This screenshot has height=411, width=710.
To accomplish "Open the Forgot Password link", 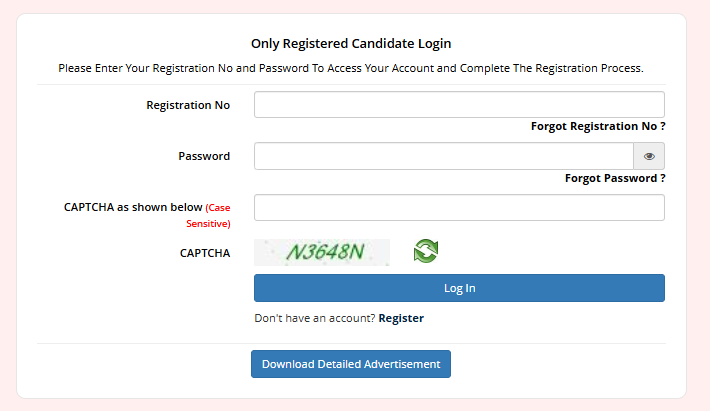I will (615, 178).
